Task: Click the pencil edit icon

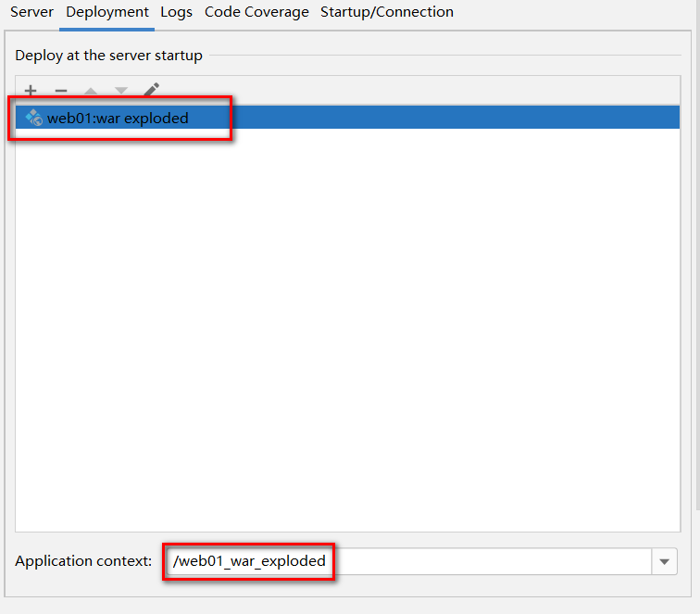Action: pyautogui.click(x=152, y=91)
